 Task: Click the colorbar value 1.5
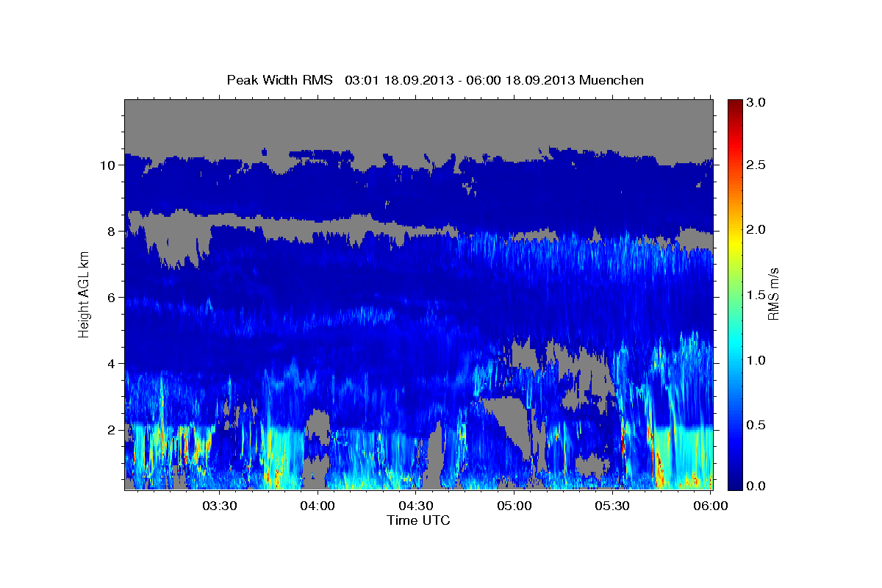pyautogui.click(x=756, y=295)
